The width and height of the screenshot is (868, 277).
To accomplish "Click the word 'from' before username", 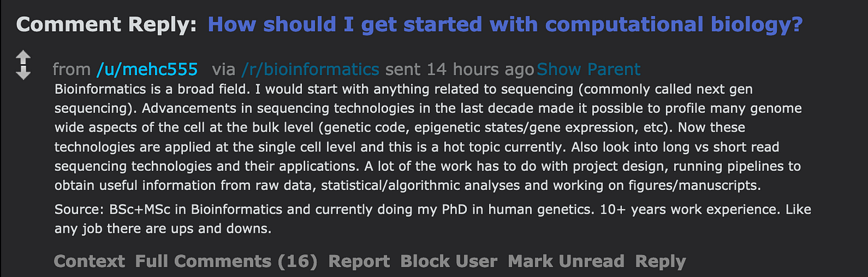I will point(73,69).
